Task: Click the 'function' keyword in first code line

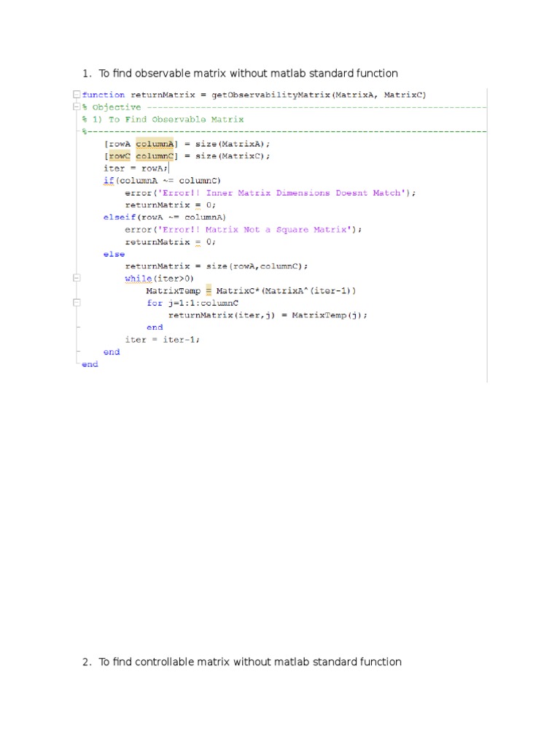Action: click(x=104, y=95)
